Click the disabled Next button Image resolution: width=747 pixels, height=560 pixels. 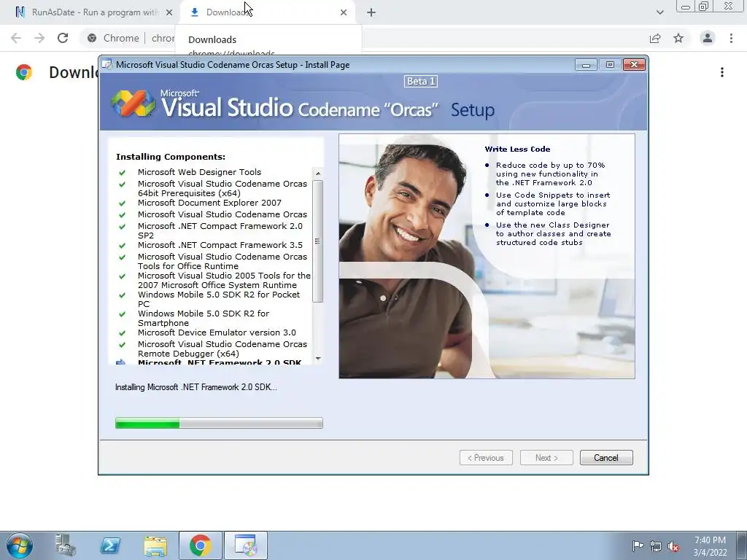coord(546,458)
